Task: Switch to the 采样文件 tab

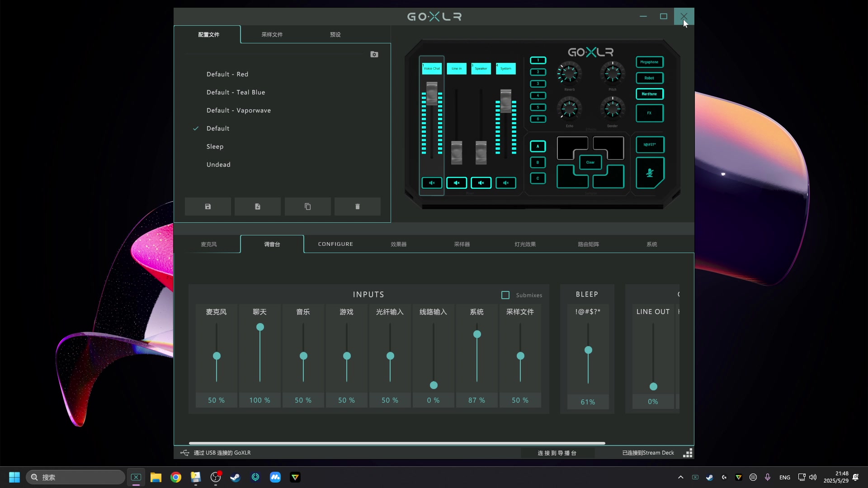Action: pos(272,35)
